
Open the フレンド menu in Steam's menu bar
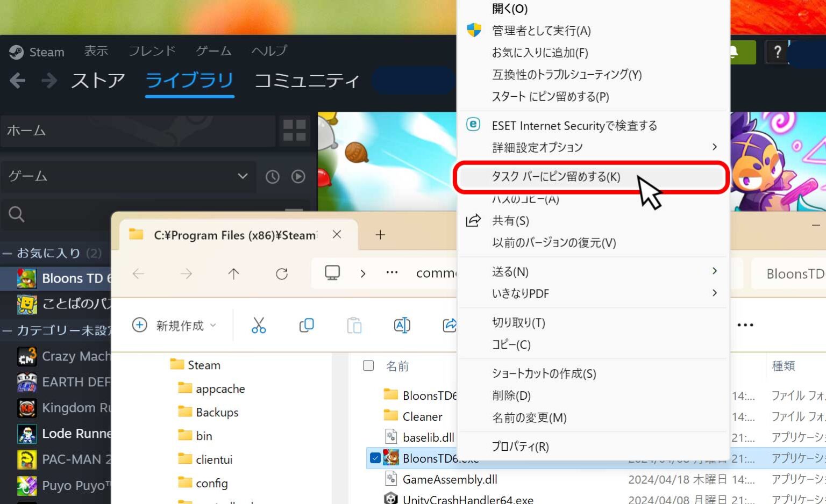(x=152, y=51)
